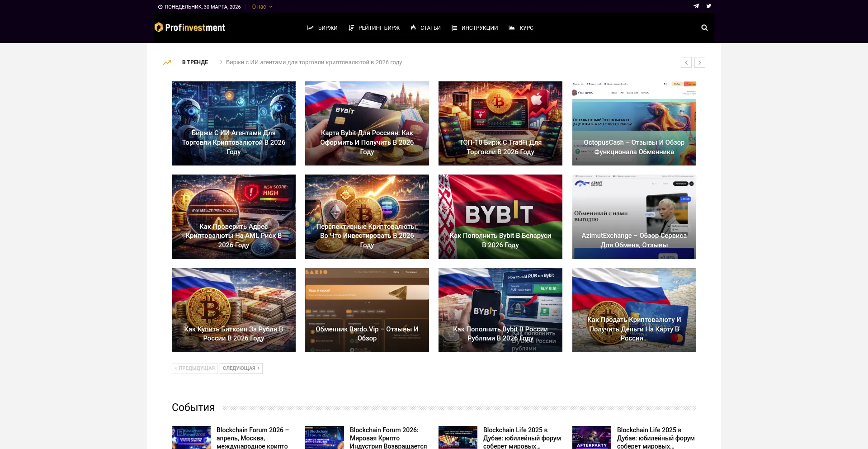
Task: Open Перспективные Криптовалюты article card
Action: click(367, 217)
